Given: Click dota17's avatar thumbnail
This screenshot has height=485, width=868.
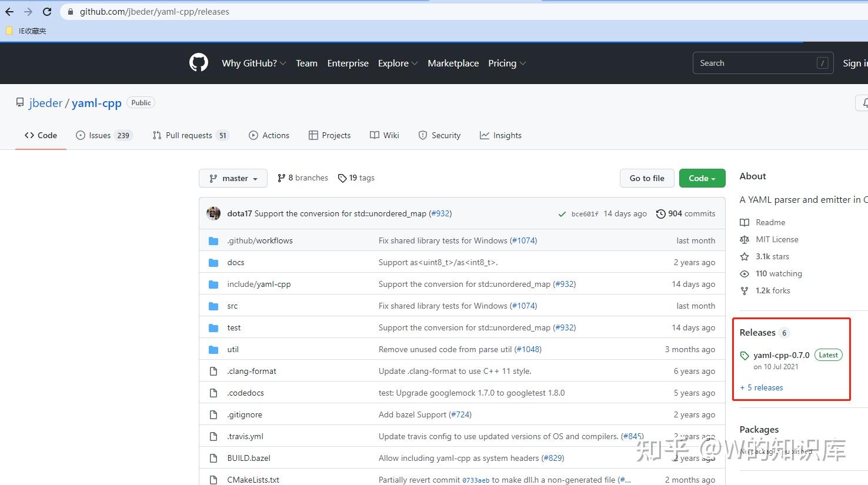Looking at the screenshot, I should [213, 213].
